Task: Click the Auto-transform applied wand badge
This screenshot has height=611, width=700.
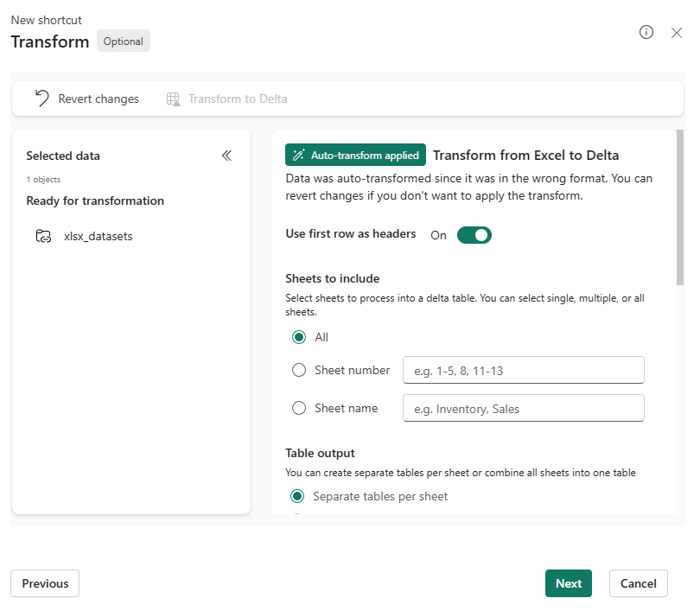Action: (355, 155)
